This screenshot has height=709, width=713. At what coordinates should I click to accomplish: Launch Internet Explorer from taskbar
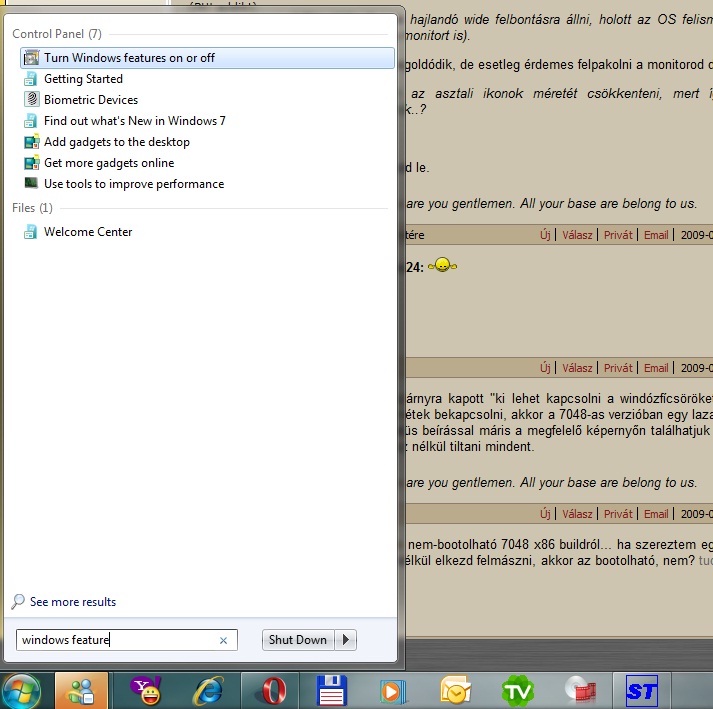(x=209, y=691)
